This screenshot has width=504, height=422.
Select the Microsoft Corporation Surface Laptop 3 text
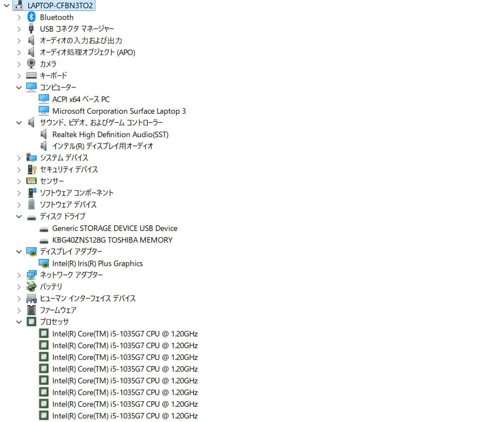click(x=119, y=111)
